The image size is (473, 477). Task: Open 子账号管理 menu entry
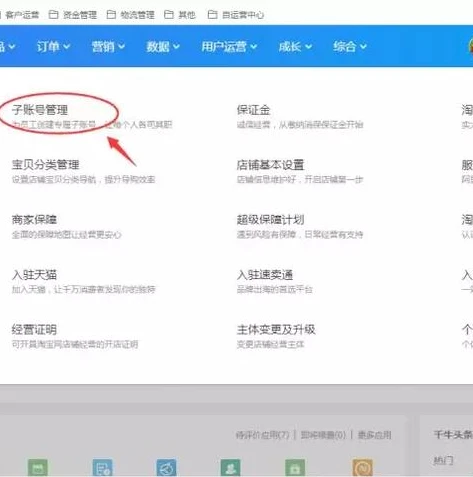40,110
